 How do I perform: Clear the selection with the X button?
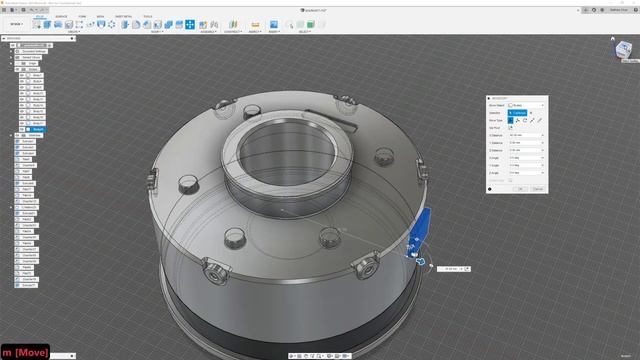tap(531, 113)
